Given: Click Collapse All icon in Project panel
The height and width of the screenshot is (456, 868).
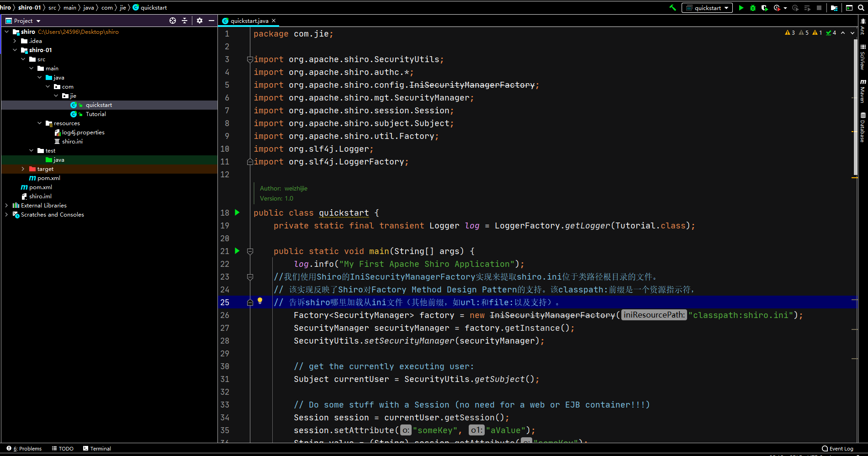Looking at the screenshot, I should pos(185,21).
